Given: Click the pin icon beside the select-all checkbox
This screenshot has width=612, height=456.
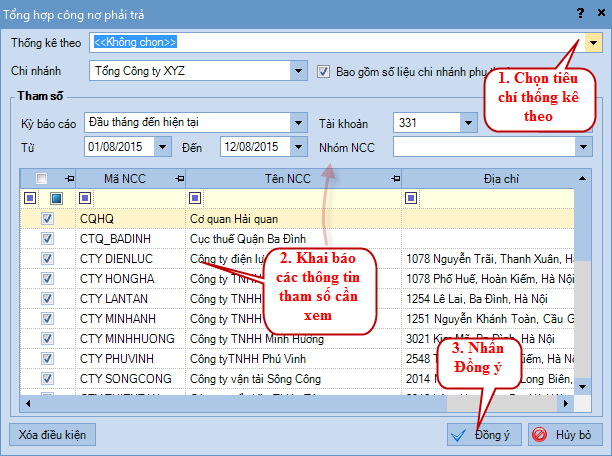Looking at the screenshot, I should tap(66, 178).
